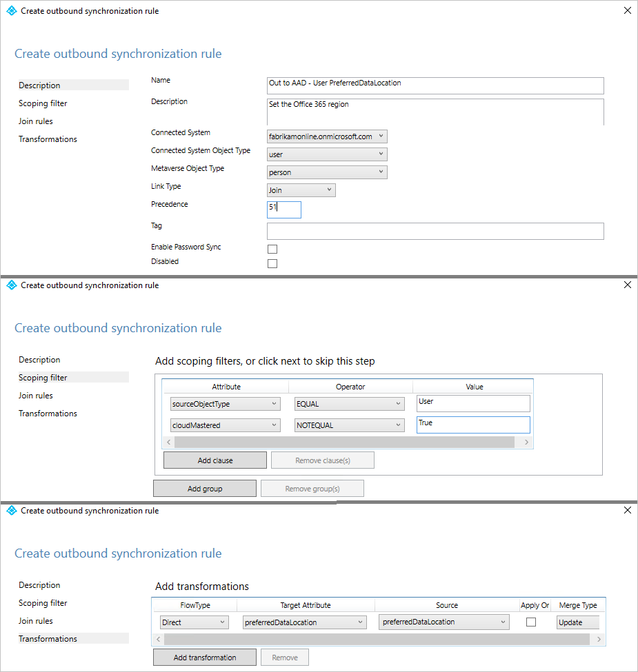Viewport: 638px width, 672px height.
Task: Select the Transformations section in the sidebar
Action: [48, 638]
